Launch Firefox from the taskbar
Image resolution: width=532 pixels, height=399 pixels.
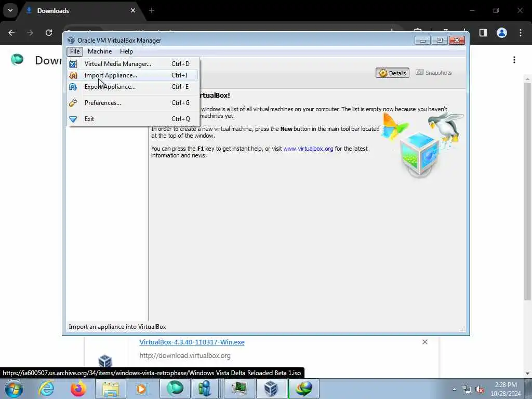[x=78, y=389]
